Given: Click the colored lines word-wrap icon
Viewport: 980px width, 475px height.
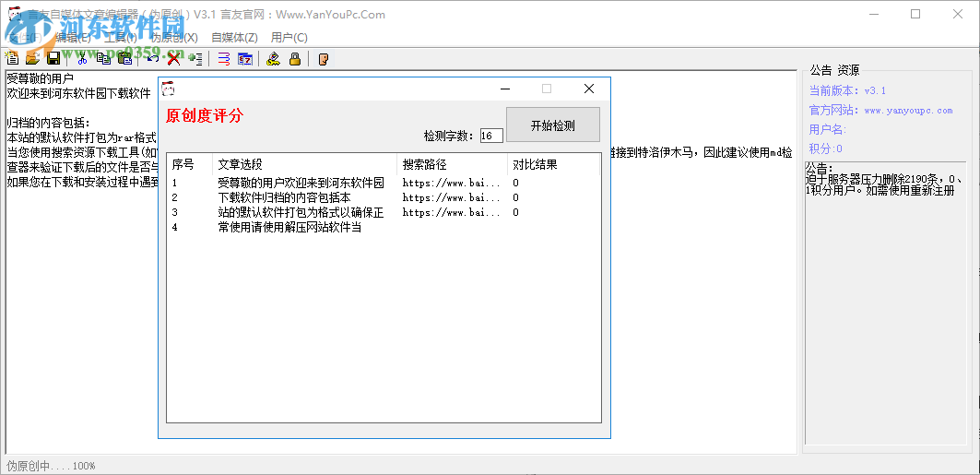Looking at the screenshot, I should pyautogui.click(x=224, y=59).
